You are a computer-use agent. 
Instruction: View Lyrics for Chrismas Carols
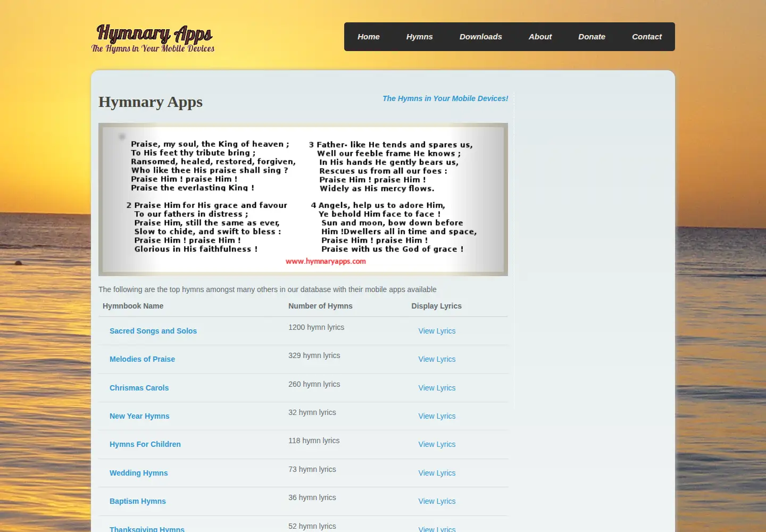click(x=437, y=388)
